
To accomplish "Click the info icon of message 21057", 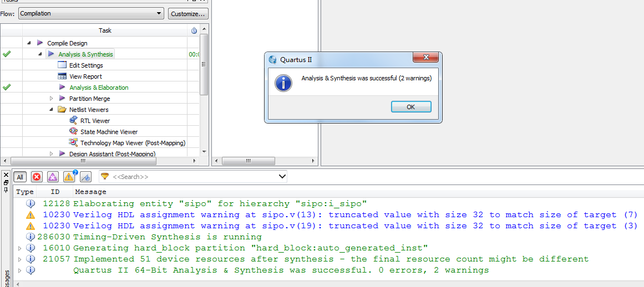I will 31,259.
